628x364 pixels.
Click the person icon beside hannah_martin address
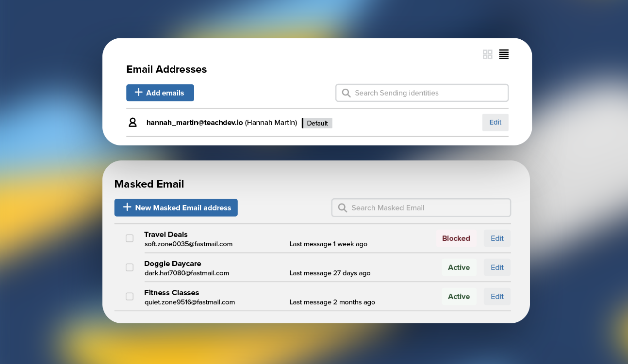(132, 123)
